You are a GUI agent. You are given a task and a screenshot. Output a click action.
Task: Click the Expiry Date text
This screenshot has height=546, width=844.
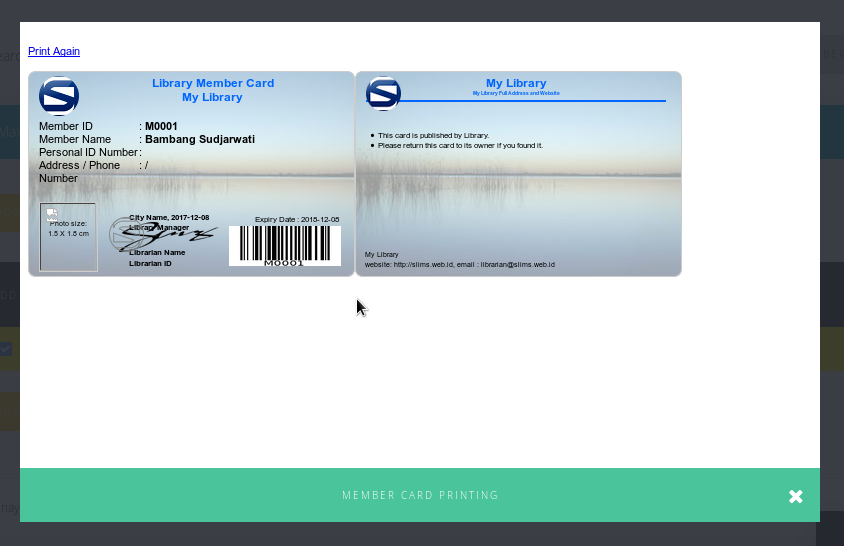tap(297, 219)
